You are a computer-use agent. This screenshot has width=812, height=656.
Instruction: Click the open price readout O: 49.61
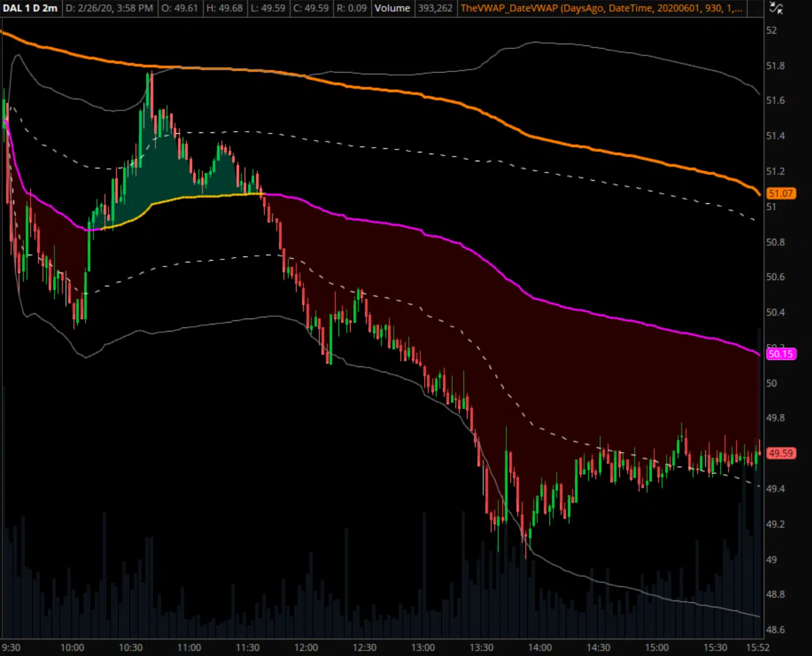click(180, 8)
